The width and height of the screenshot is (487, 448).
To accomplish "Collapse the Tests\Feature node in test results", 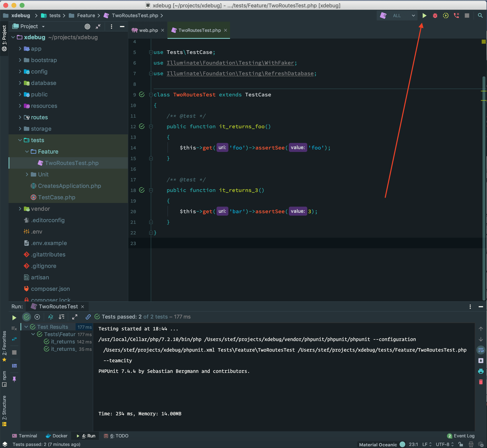I will [x=33, y=334].
